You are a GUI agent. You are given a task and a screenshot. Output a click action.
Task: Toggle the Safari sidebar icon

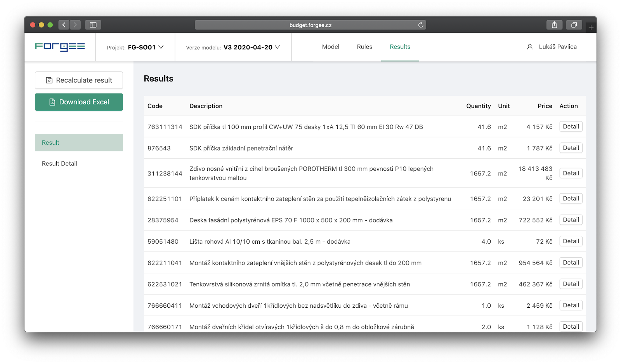point(93,25)
